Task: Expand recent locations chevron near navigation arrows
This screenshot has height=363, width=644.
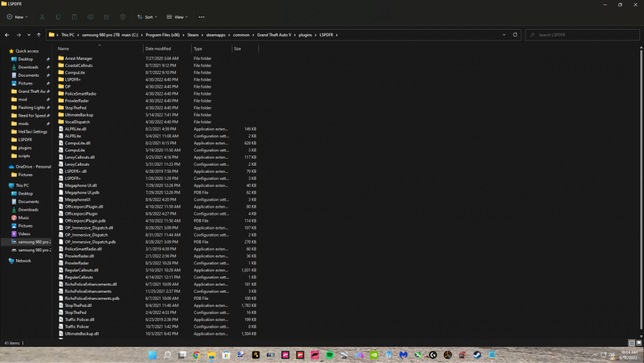Action: tap(29, 35)
